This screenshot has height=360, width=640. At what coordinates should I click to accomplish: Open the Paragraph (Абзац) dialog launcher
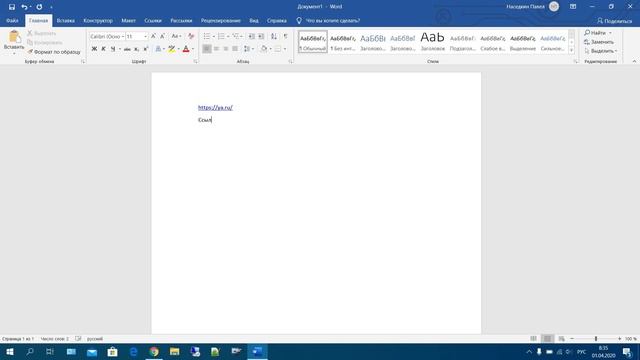[291, 62]
